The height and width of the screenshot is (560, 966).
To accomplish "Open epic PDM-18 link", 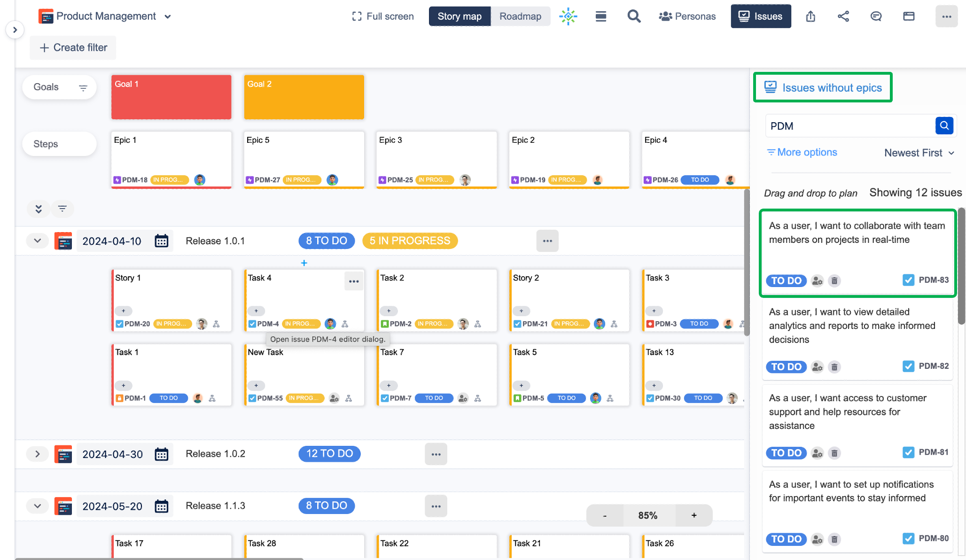I will click(x=134, y=180).
